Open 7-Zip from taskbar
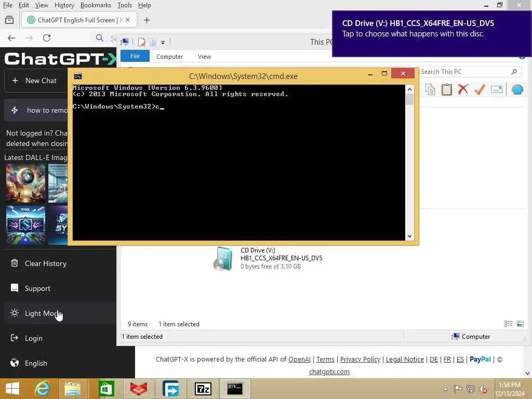532x399 pixels. (203, 389)
